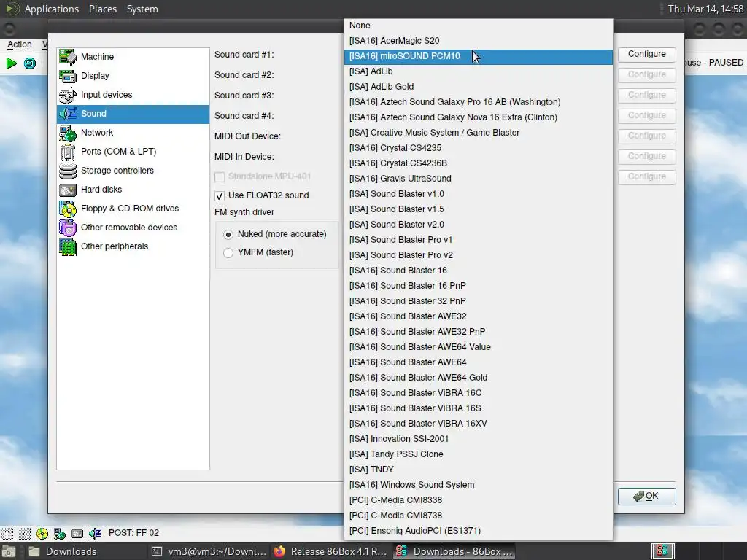Select [ISA16] Crystal CS4236B

tap(479, 163)
